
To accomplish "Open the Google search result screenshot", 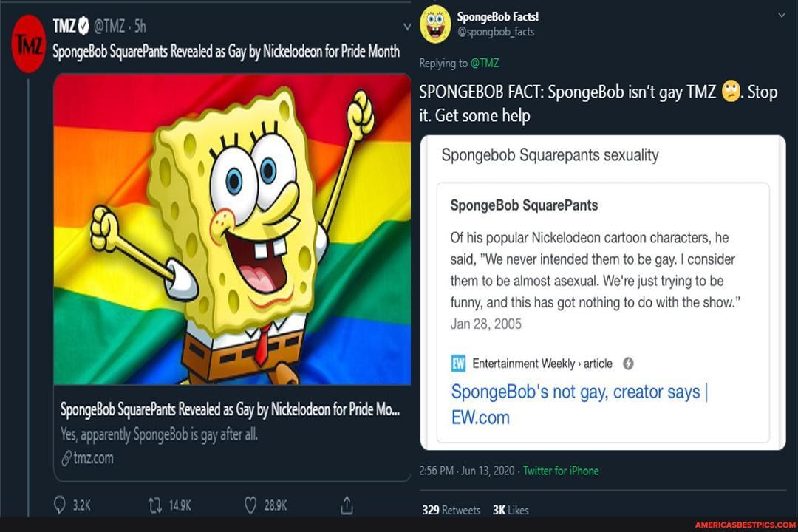I will pos(603,293).
